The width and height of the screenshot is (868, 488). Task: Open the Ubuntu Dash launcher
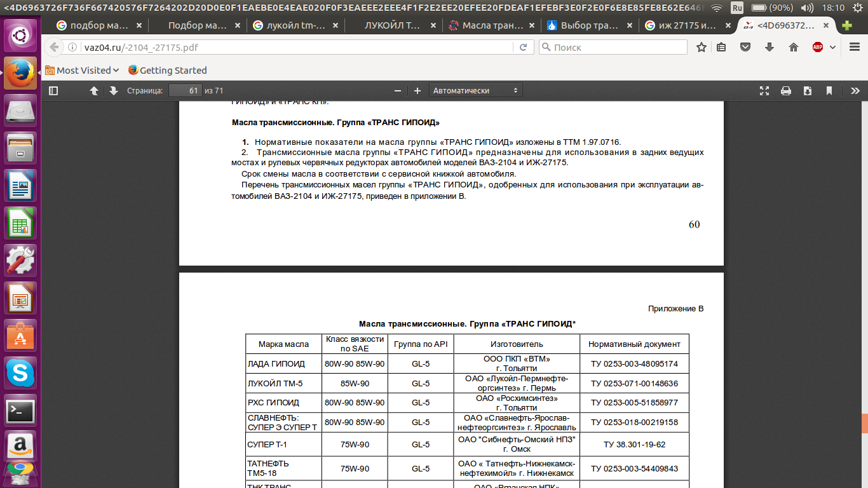pos(20,34)
